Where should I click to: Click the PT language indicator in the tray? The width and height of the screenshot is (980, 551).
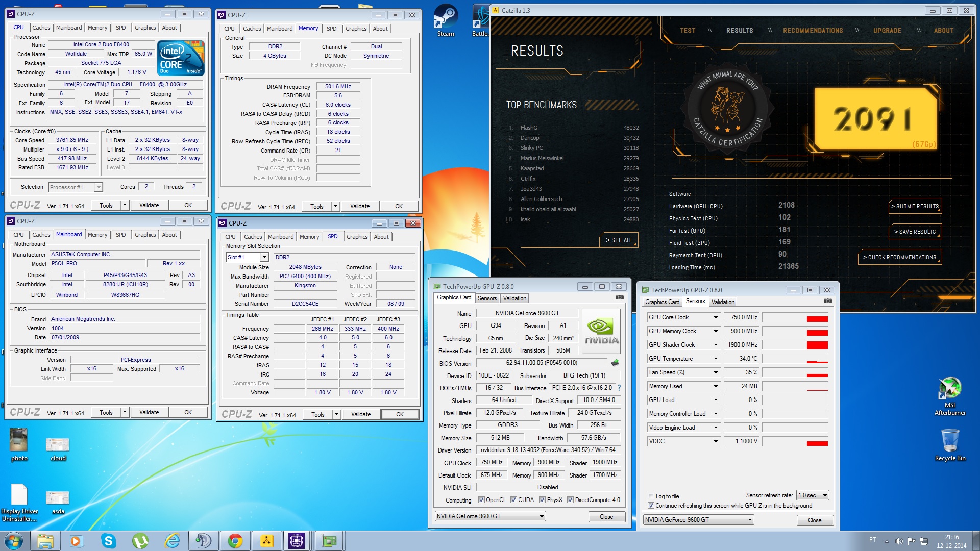point(873,540)
